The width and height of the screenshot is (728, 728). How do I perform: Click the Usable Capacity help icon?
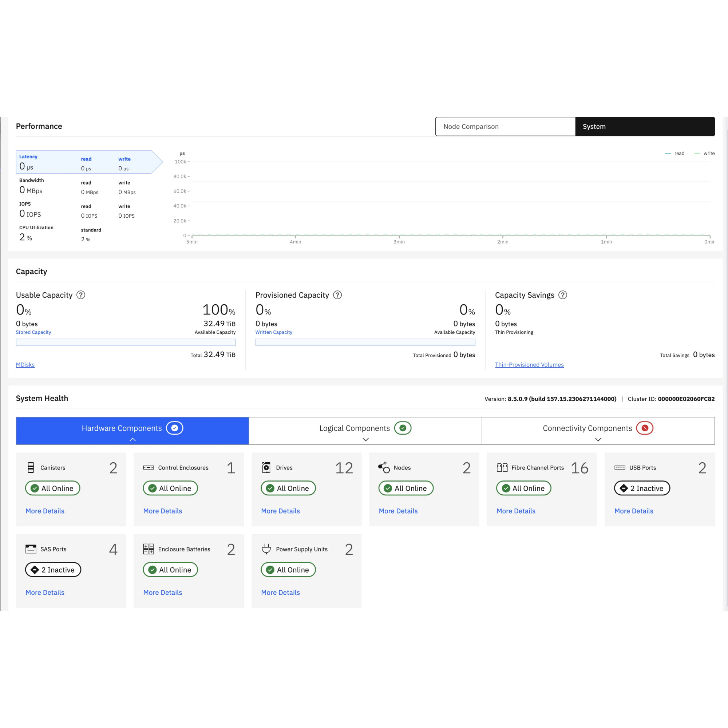[x=81, y=295]
